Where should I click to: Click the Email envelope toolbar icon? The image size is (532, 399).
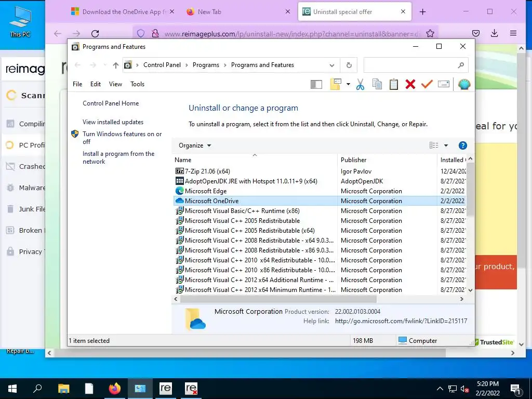pyautogui.click(x=444, y=84)
